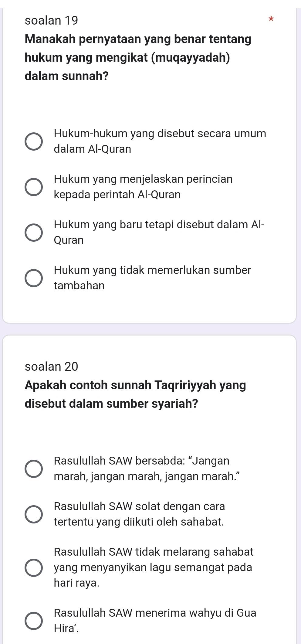Click the text 'marah, jangan marah, jangan marah.'
This screenshot has width=301, height=644.
click(145, 476)
